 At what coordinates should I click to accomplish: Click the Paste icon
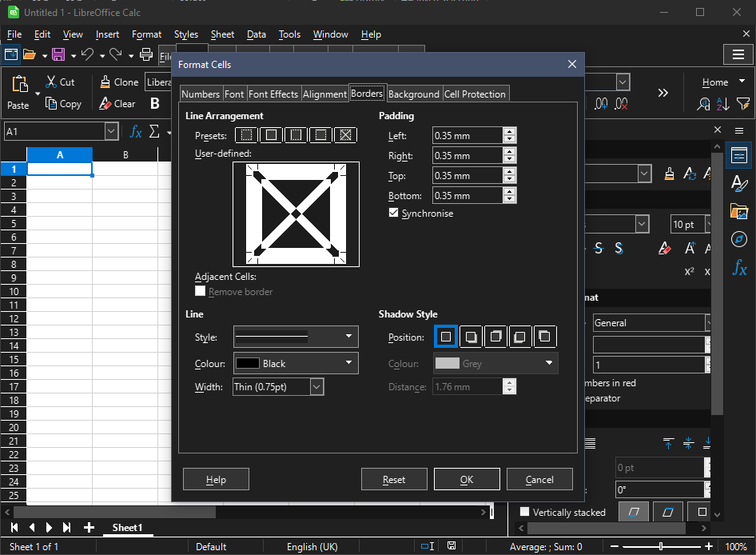point(18,85)
